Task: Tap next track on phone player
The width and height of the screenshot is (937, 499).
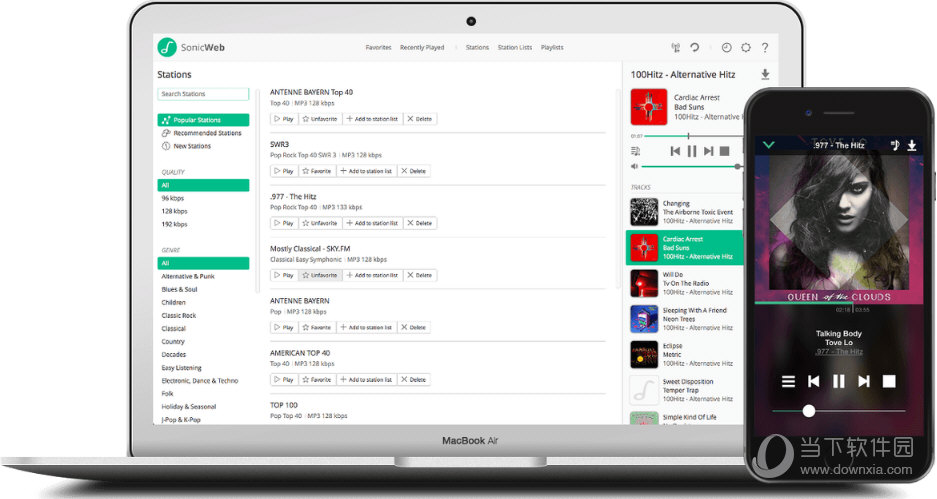Action: [x=864, y=381]
